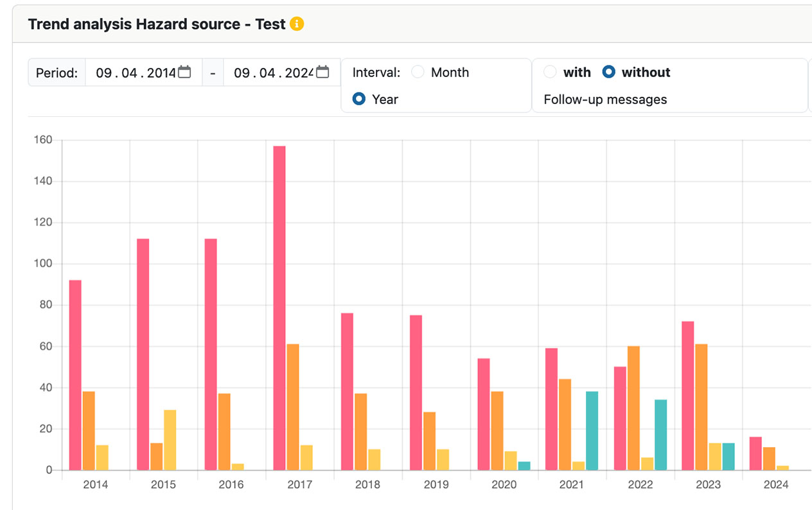812x510 pixels.
Task: Click the yellow info icon beside the title
Action: 296,24
